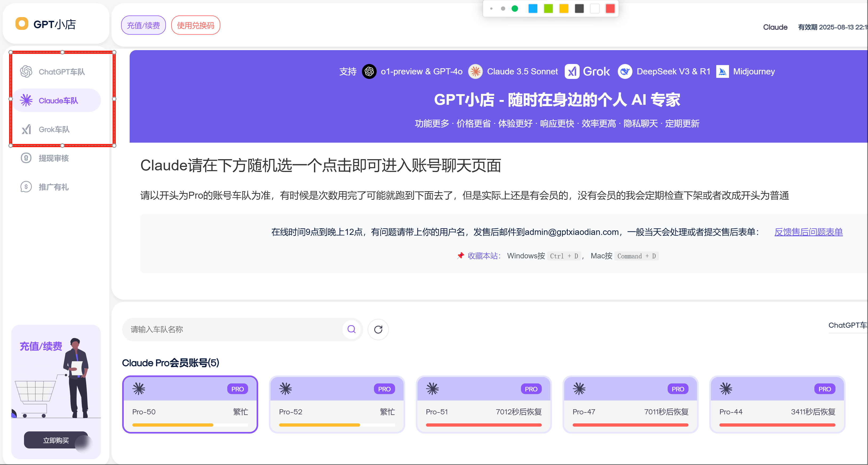The image size is (868, 465).
Task: Click the starburst icon on Pro-52 card
Action: click(x=285, y=389)
